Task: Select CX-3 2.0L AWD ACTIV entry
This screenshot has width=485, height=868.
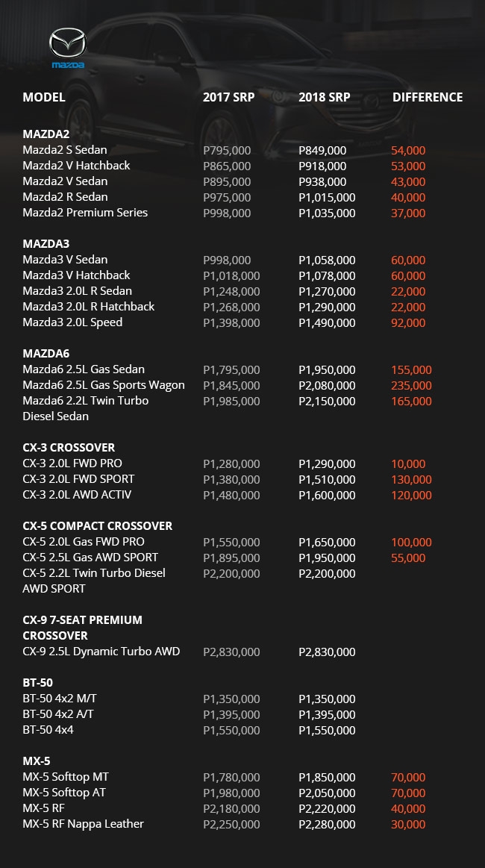Action: (77, 495)
